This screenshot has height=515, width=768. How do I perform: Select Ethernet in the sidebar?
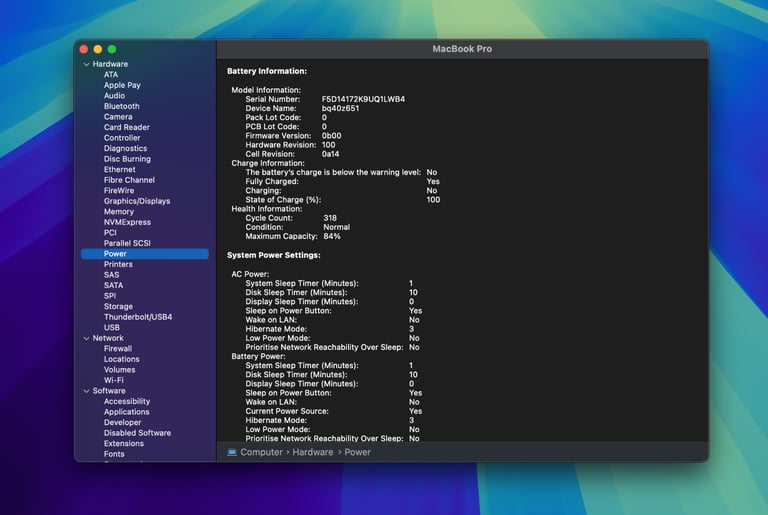pyautogui.click(x=120, y=170)
